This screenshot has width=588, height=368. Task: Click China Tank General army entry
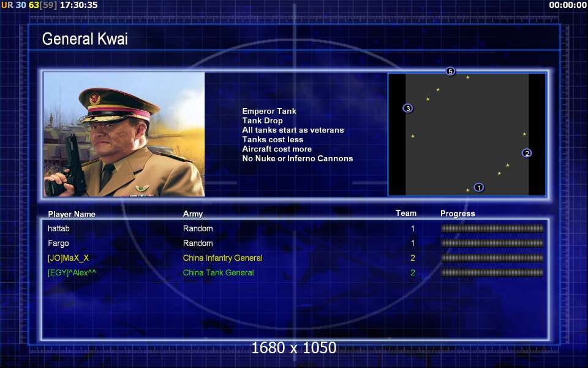(x=218, y=272)
